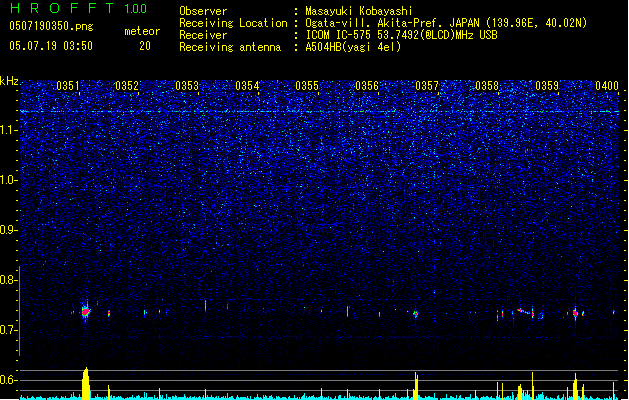This screenshot has width=629, height=400.
Task: Click the meteor echo at the 0400 mark
Action: tap(614, 311)
